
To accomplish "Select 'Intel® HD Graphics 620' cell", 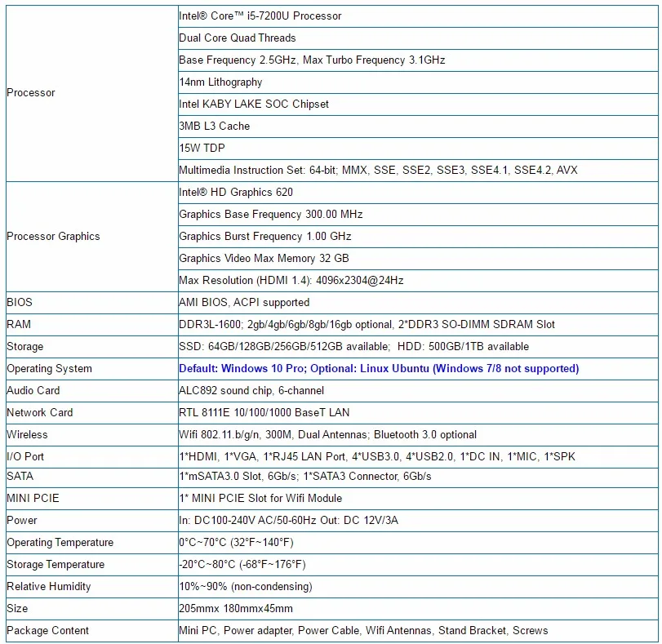I will (x=418, y=192).
